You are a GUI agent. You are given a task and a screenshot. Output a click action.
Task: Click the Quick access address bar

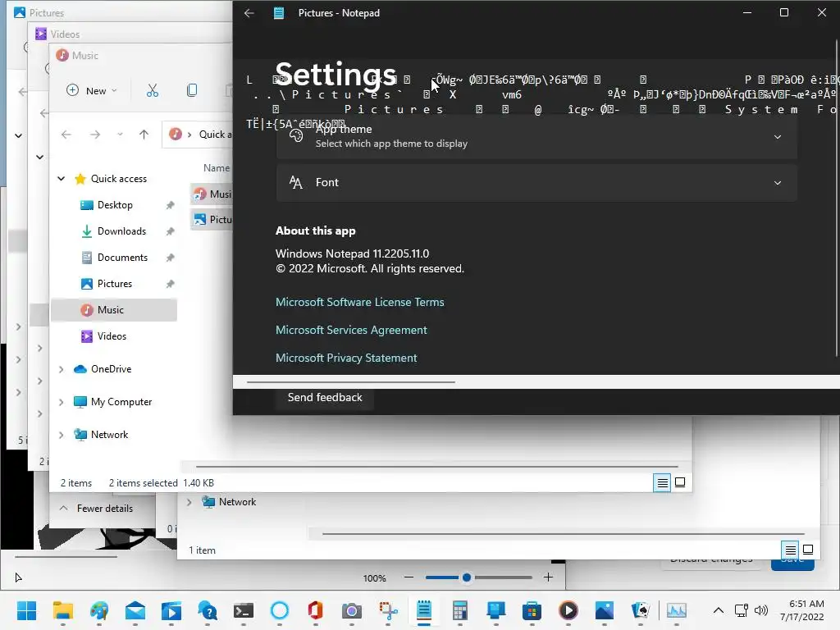tap(197, 135)
